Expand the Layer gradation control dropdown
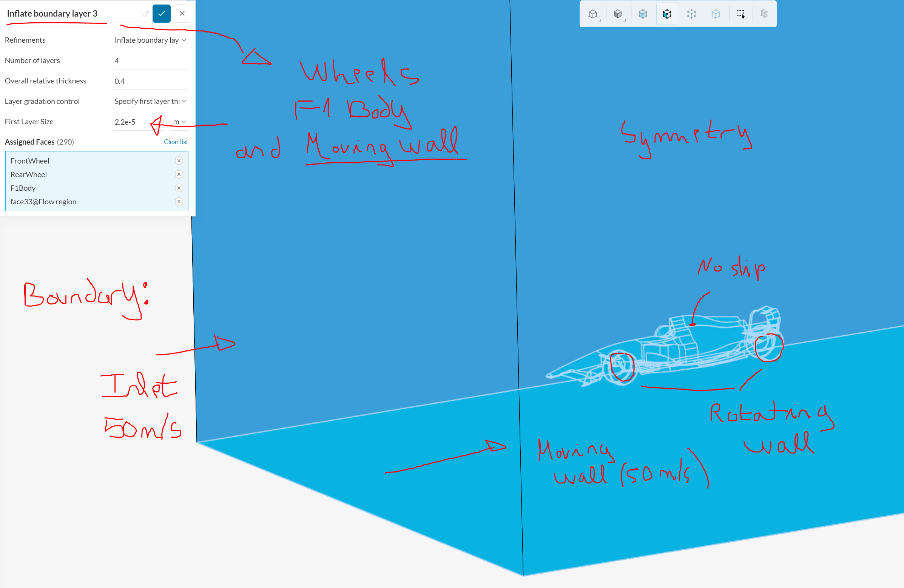The height and width of the screenshot is (588, 904). (x=150, y=101)
